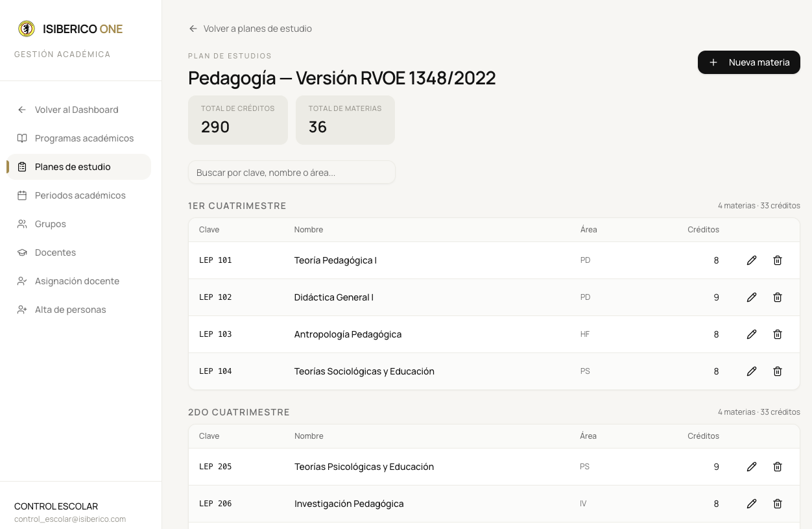Edit Teorías Sociológicas y Educación row
Viewport: 812px width, 529px height.
tap(752, 371)
